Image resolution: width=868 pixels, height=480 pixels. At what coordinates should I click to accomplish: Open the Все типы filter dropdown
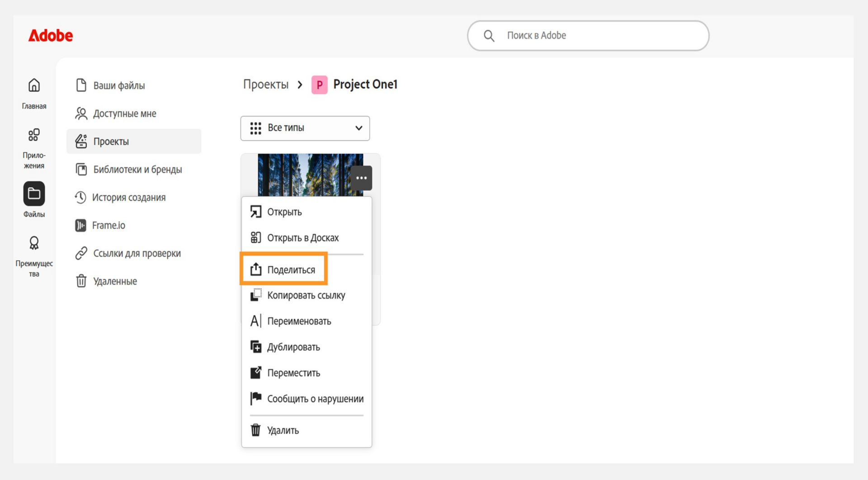click(305, 128)
